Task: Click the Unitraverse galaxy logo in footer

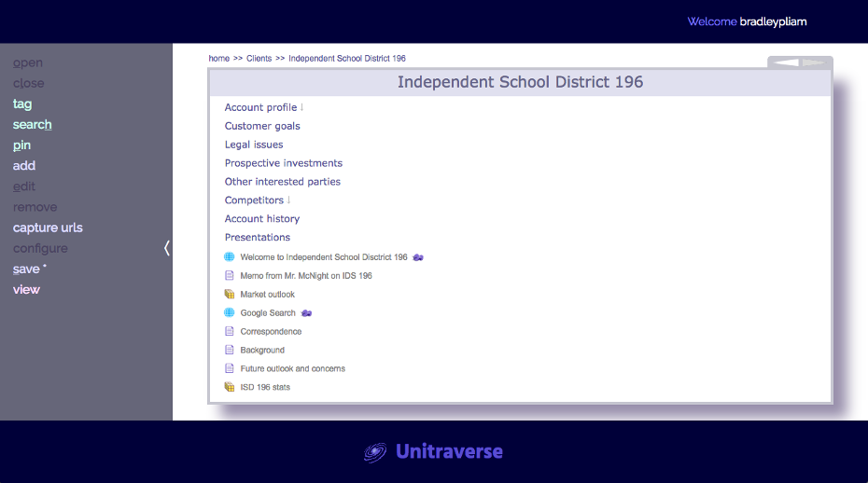Action: click(x=375, y=452)
